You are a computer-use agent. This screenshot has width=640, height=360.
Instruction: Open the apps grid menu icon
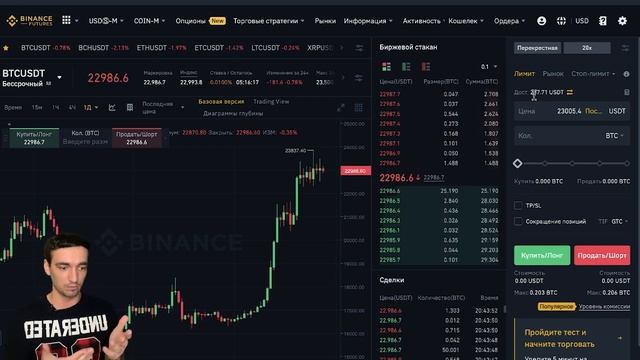(x=66, y=20)
